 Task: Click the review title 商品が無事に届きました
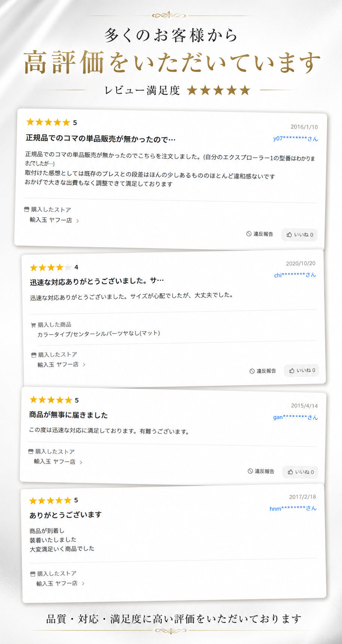[68, 415]
